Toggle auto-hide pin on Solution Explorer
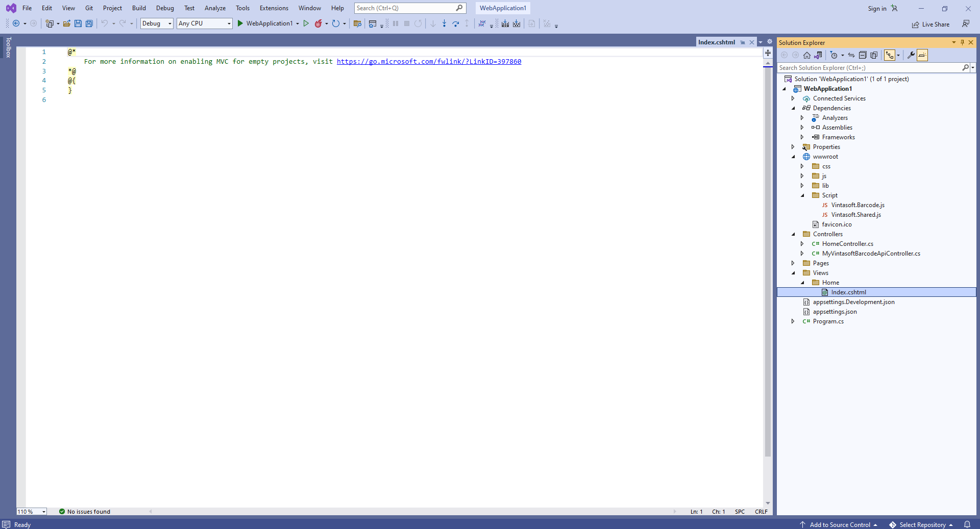 (x=962, y=42)
